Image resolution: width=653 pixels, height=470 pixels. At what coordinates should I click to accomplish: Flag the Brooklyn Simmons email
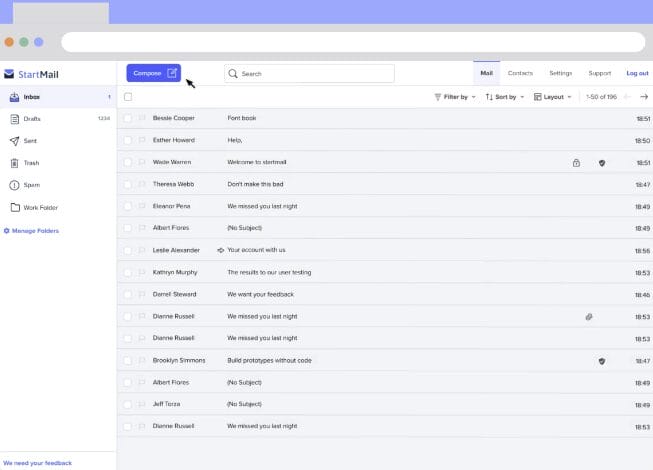coord(142,361)
